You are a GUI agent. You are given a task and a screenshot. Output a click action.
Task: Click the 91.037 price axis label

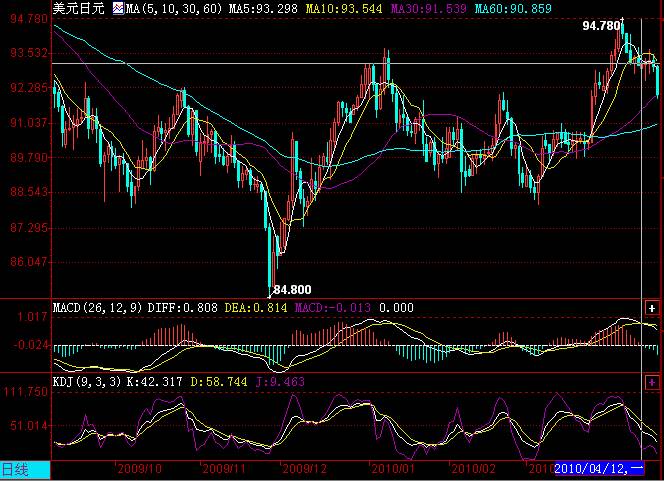click(29, 123)
